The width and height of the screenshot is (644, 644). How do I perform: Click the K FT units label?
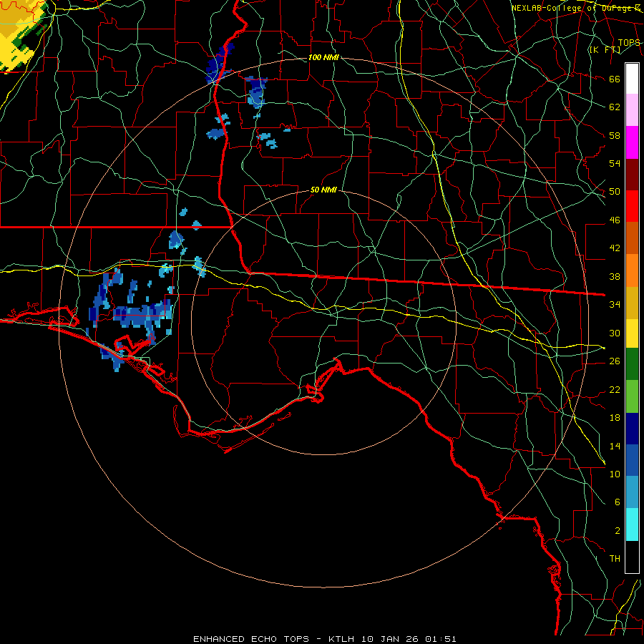pos(605,50)
